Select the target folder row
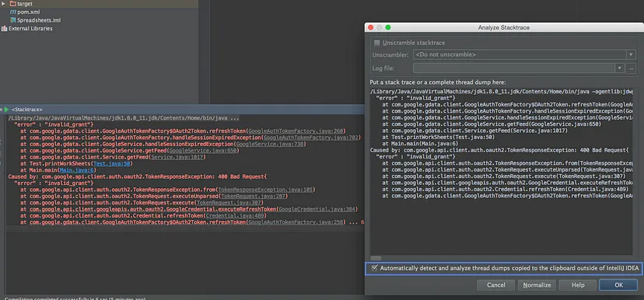 99,4
